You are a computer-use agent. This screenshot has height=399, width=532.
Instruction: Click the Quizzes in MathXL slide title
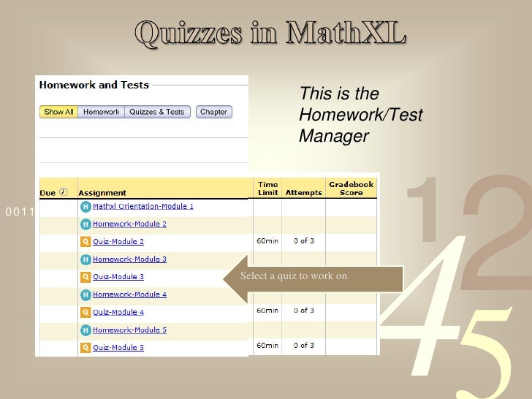270,34
